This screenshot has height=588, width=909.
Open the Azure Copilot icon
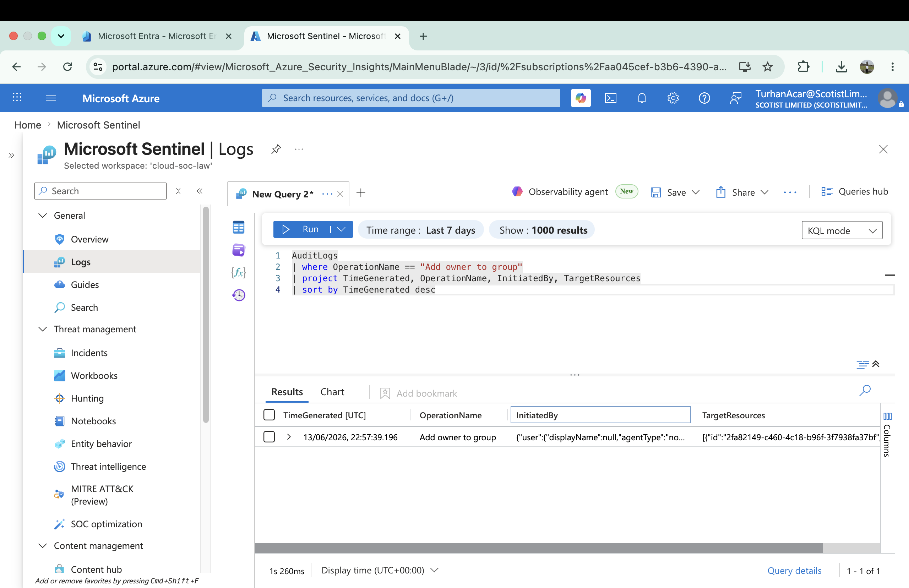coord(580,98)
